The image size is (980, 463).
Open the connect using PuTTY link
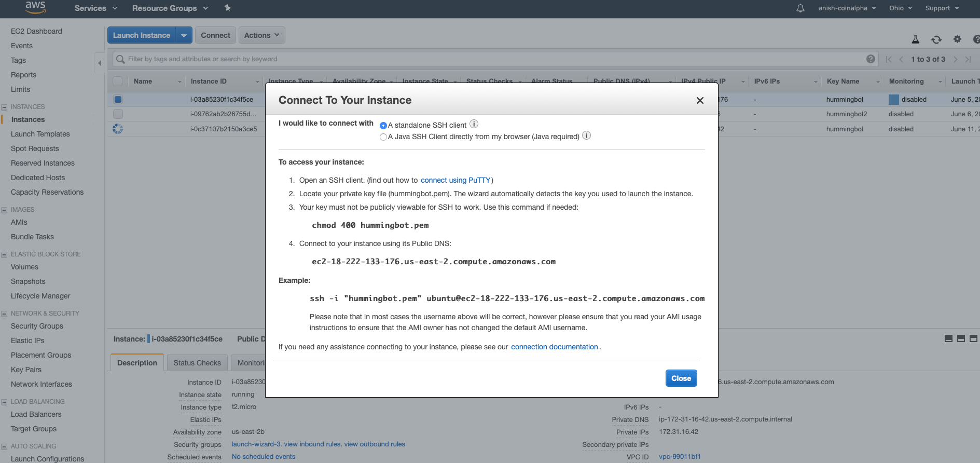(x=456, y=180)
